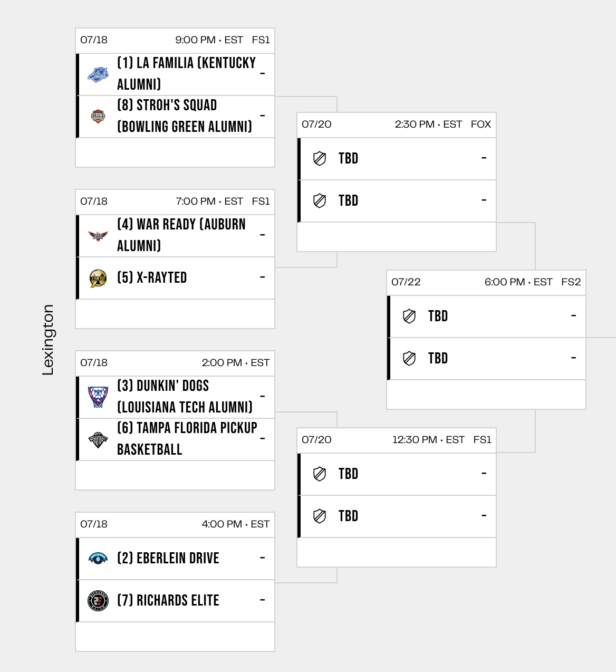Open (2) Eberlein Drive team name
This screenshot has height=672, width=616.
168,559
